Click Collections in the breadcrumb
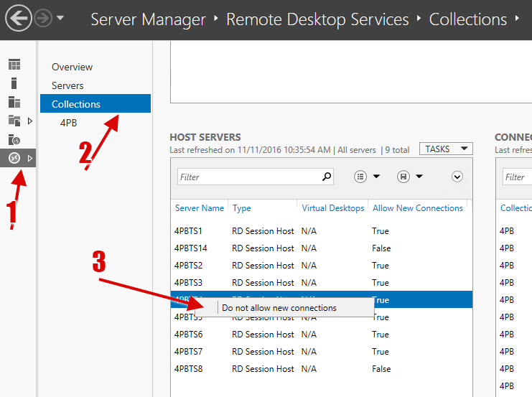This screenshot has width=532, height=397. 468,19
